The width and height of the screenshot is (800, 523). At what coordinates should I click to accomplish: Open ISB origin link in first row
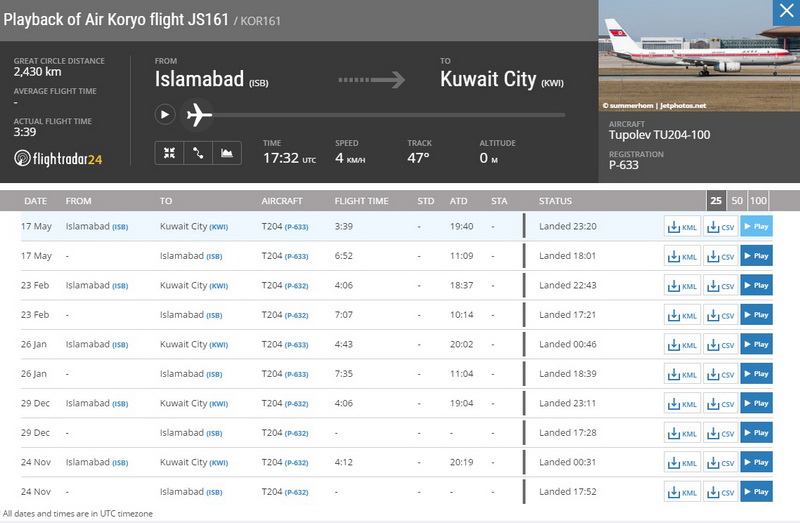tap(120, 227)
